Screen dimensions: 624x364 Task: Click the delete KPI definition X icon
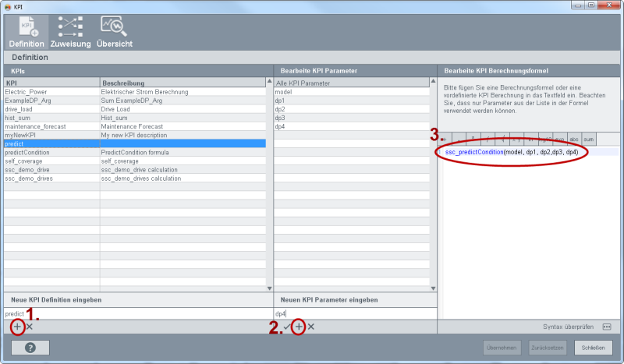pyautogui.click(x=30, y=327)
